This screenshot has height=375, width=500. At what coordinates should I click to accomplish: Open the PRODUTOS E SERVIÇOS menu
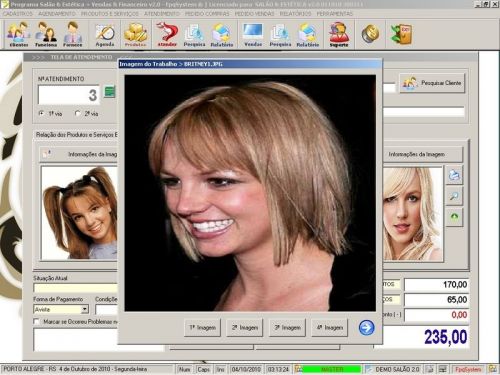pos(110,14)
